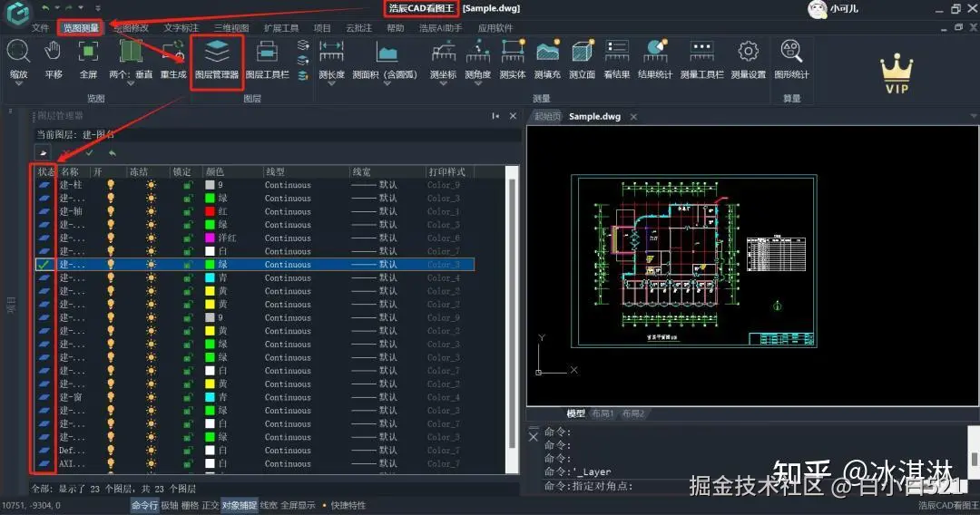This screenshot has width=980, height=515.
Task: Click the new layer icon in layer panel
Action: pos(43,152)
